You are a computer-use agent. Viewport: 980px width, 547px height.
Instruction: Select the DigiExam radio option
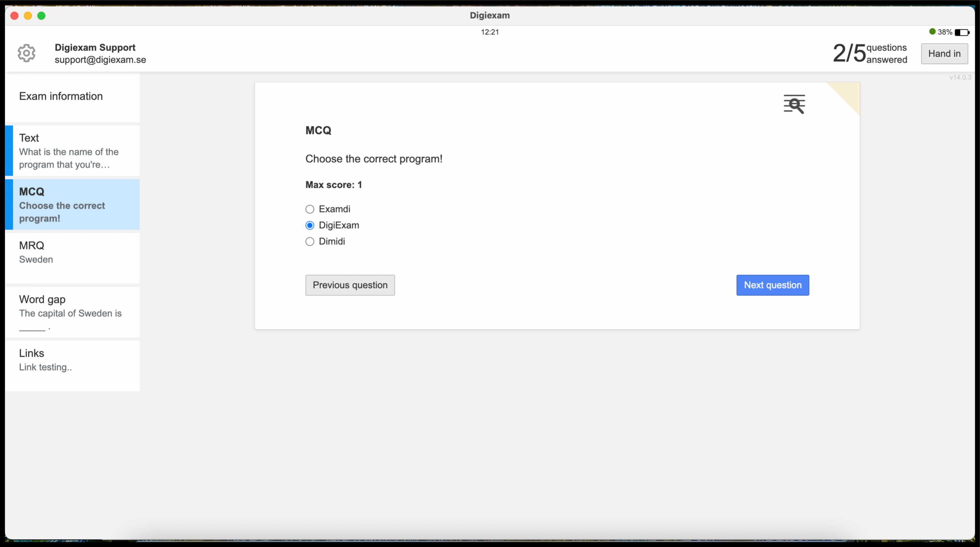pyautogui.click(x=310, y=225)
